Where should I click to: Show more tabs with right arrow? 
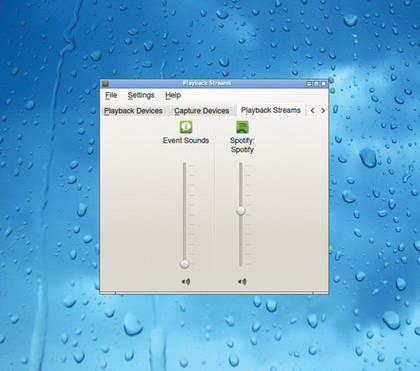click(323, 111)
